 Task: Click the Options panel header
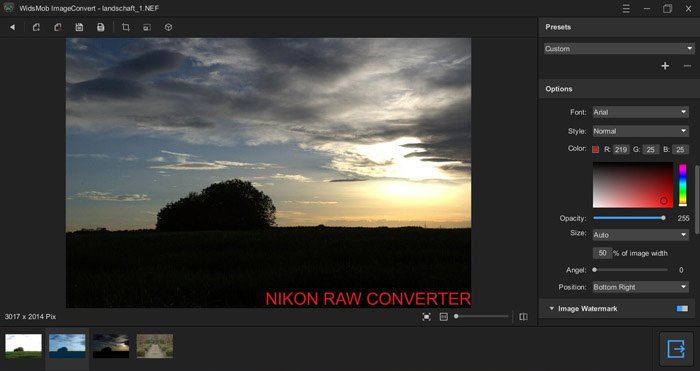pos(619,89)
